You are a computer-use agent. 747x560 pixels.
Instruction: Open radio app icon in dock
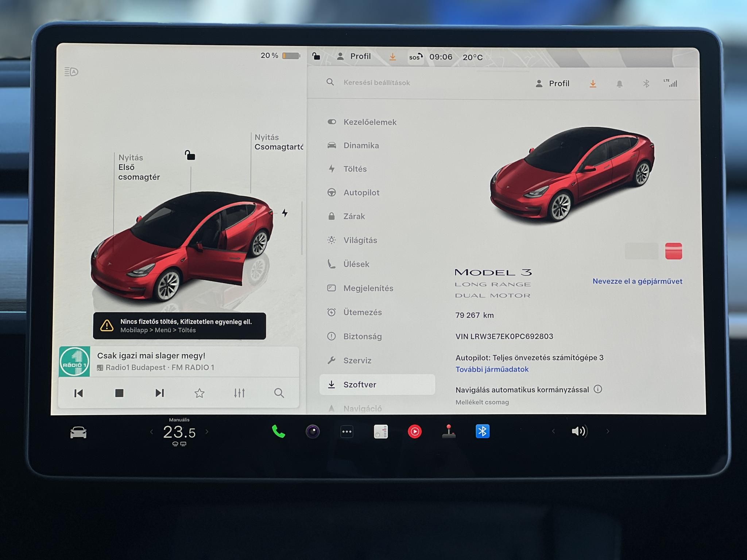click(381, 432)
